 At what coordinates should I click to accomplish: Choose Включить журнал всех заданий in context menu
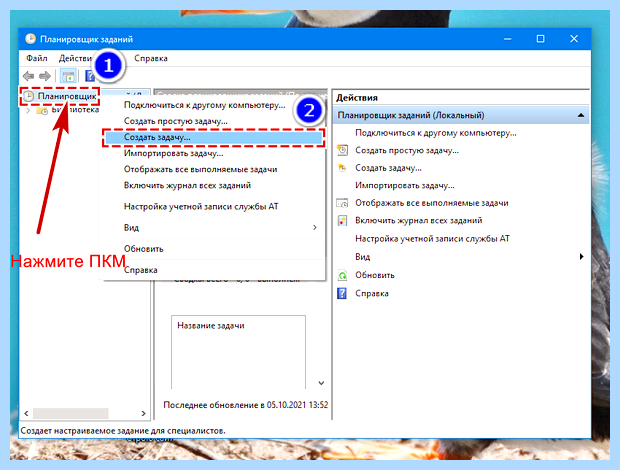click(x=187, y=185)
